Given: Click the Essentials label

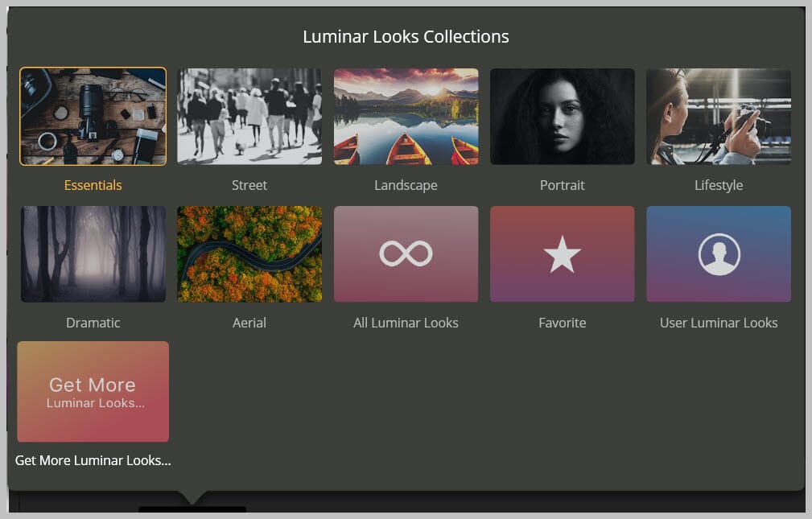Looking at the screenshot, I should coord(93,185).
